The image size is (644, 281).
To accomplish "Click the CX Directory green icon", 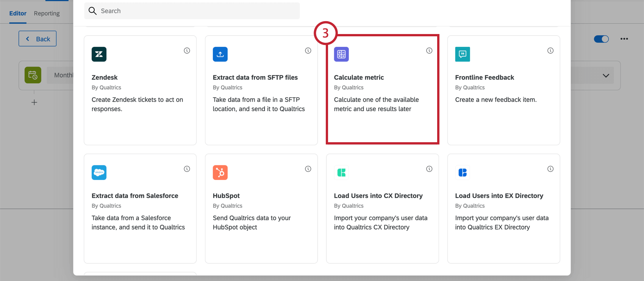I will coord(341,172).
